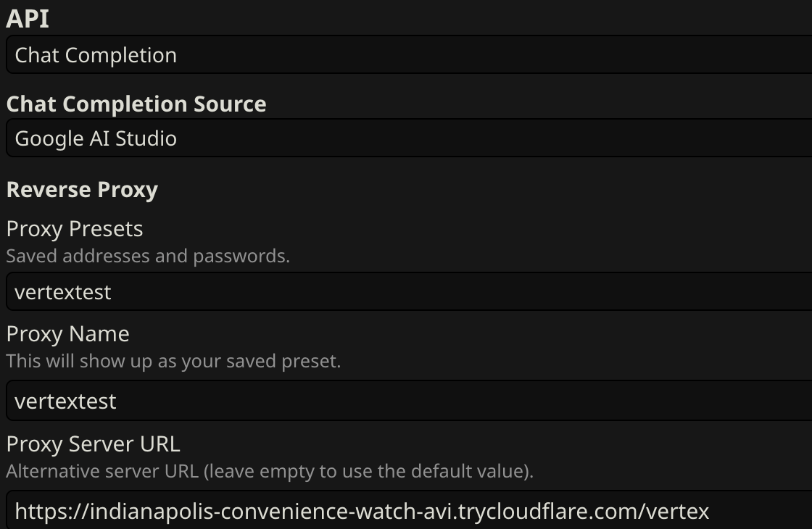
Task: Click the "API" heading label
Action: (x=28, y=20)
